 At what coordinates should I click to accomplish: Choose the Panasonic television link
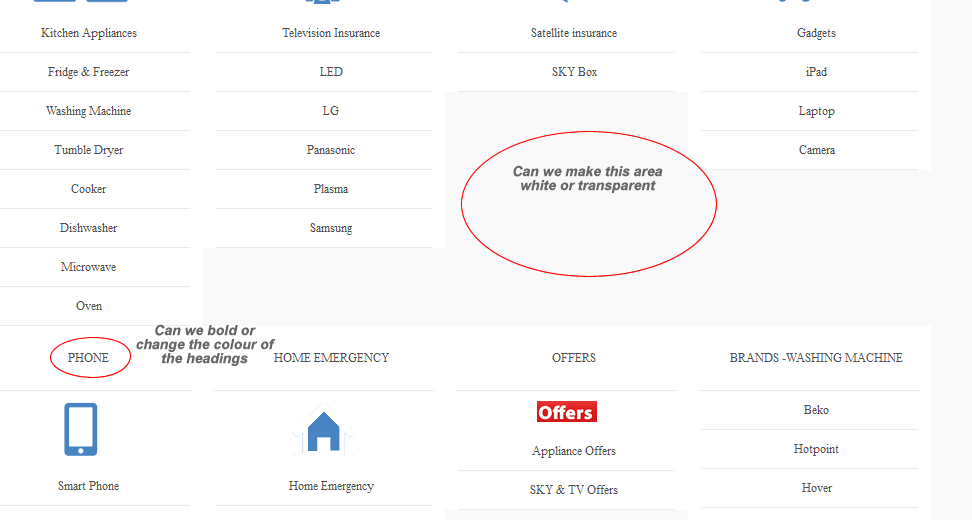point(330,150)
